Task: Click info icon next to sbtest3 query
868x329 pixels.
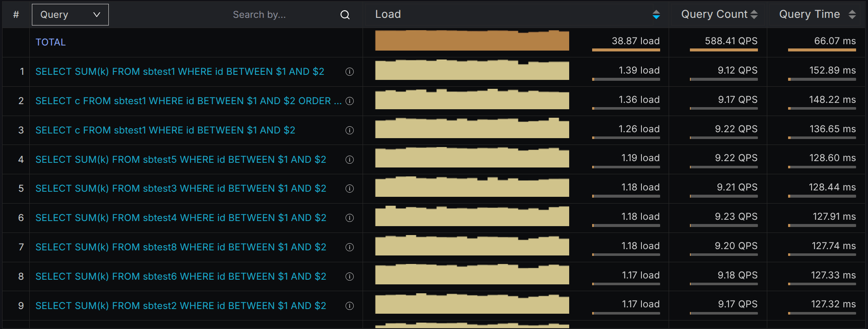Action: point(349,189)
